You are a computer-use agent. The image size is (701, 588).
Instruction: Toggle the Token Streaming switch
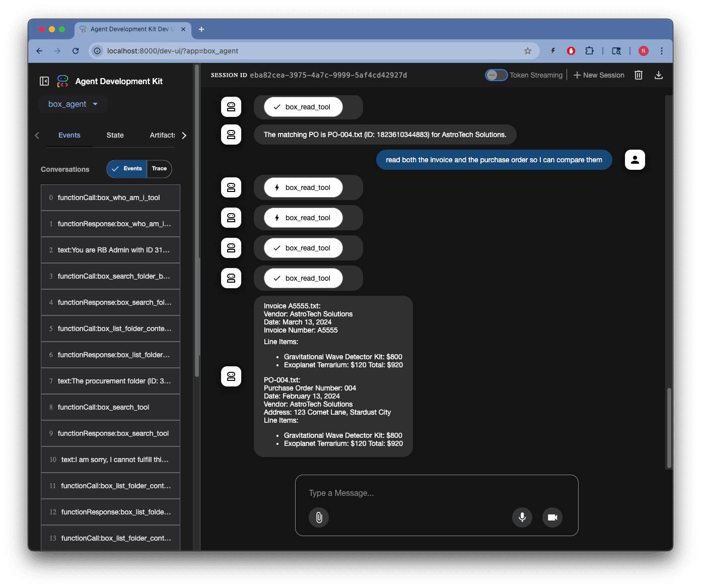click(x=496, y=75)
